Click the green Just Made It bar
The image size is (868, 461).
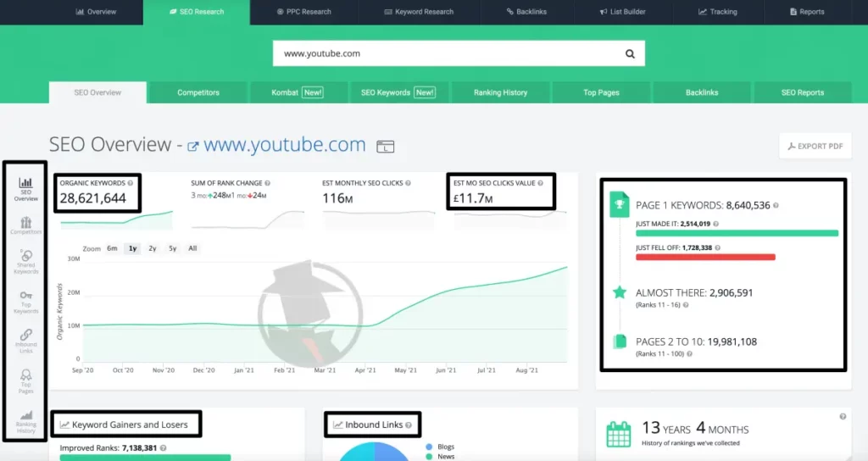(x=737, y=234)
